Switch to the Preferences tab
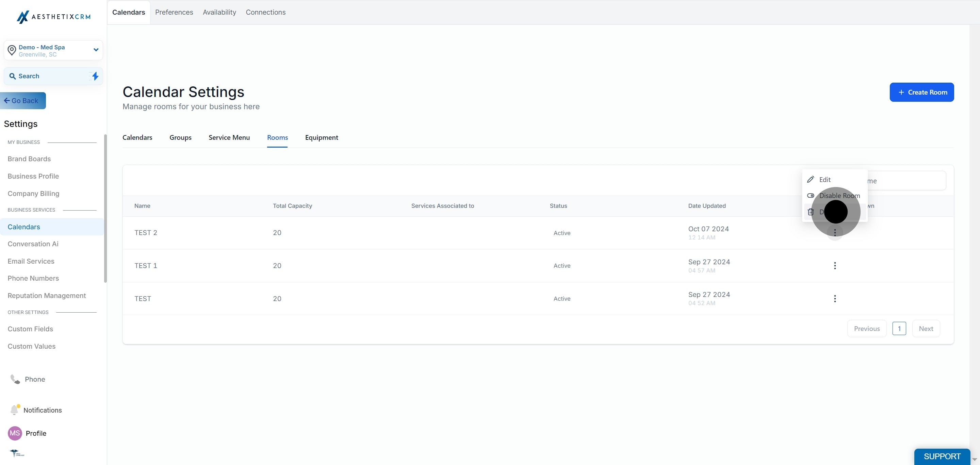This screenshot has width=980, height=465. (174, 12)
